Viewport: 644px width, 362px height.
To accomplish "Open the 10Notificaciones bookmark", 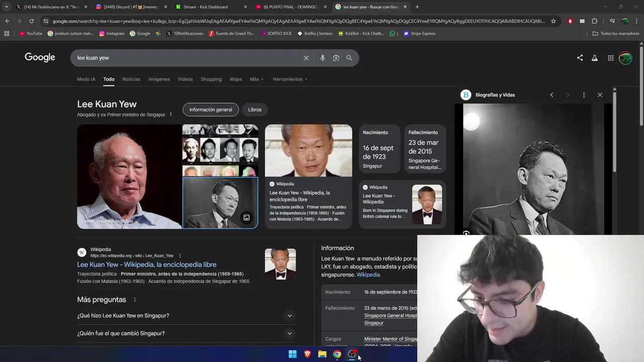I will [185, 34].
